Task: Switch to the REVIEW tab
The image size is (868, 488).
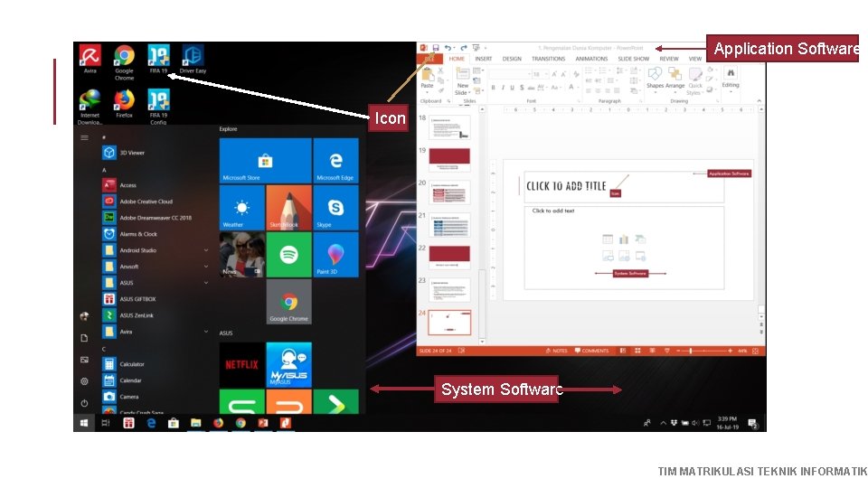Action: (x=669, y=59)
